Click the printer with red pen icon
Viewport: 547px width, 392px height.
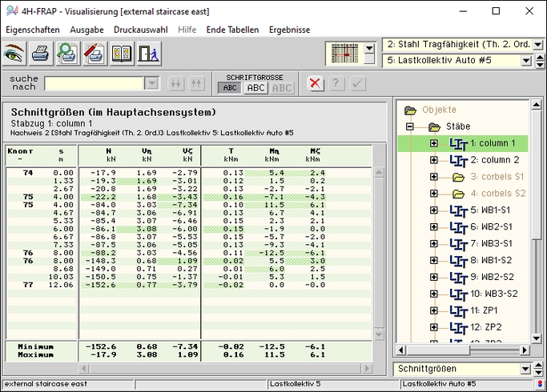[x=95, y=54]
